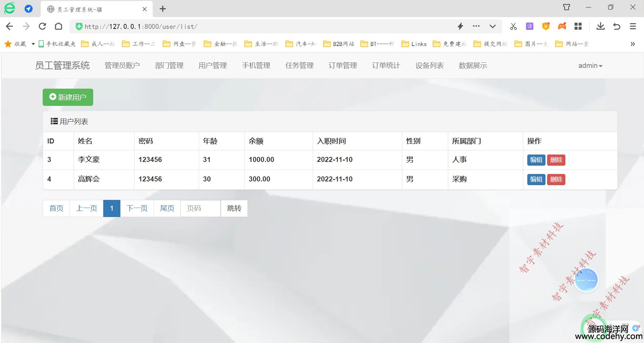
Task: Go to browser home page icon
Action: tap(59, 26)
